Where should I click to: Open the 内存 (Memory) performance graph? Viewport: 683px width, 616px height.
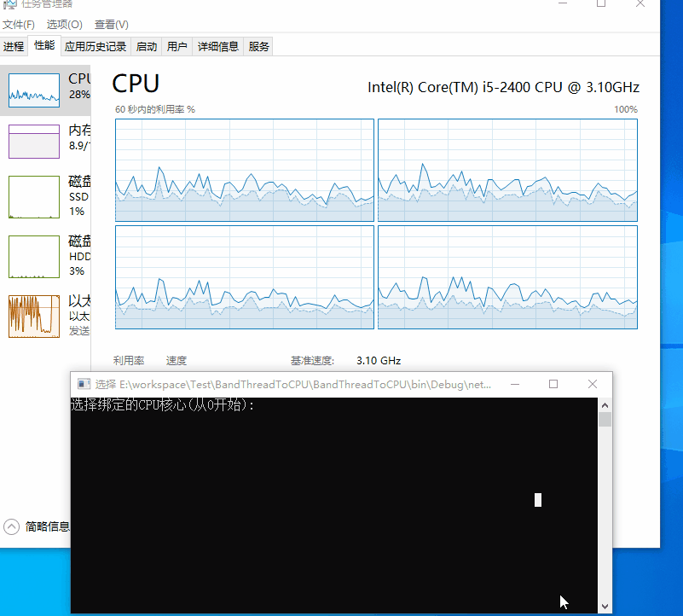tap(34, 141)
